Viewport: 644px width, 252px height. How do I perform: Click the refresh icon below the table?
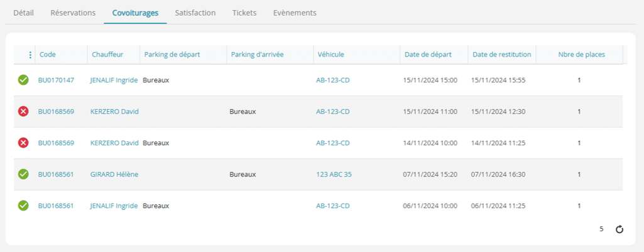click(619, 230)
